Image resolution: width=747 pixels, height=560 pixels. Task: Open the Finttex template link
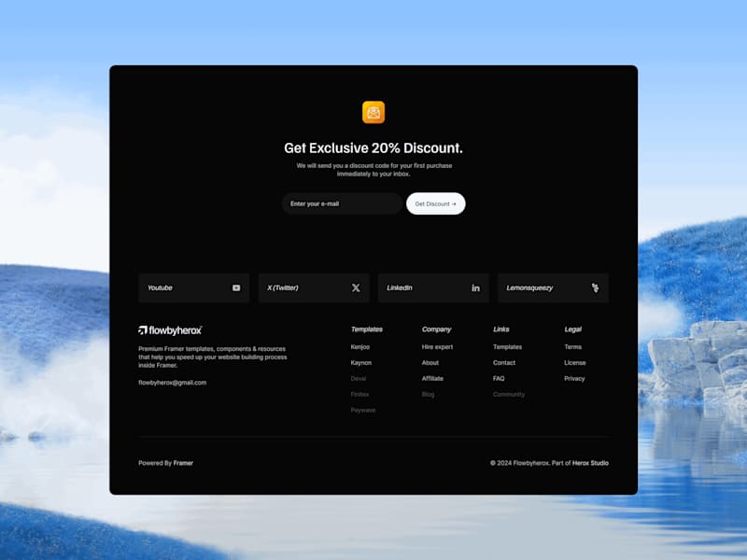(x=359, y=394)
